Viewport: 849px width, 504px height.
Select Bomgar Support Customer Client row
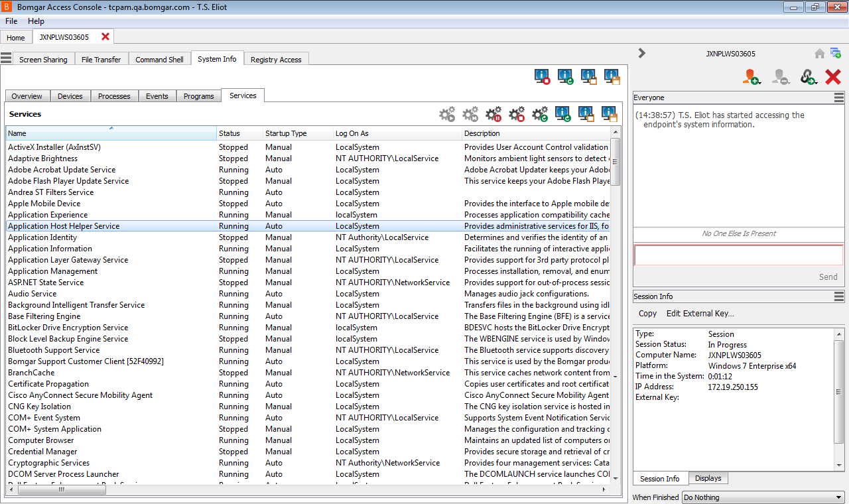pos(308,361)
